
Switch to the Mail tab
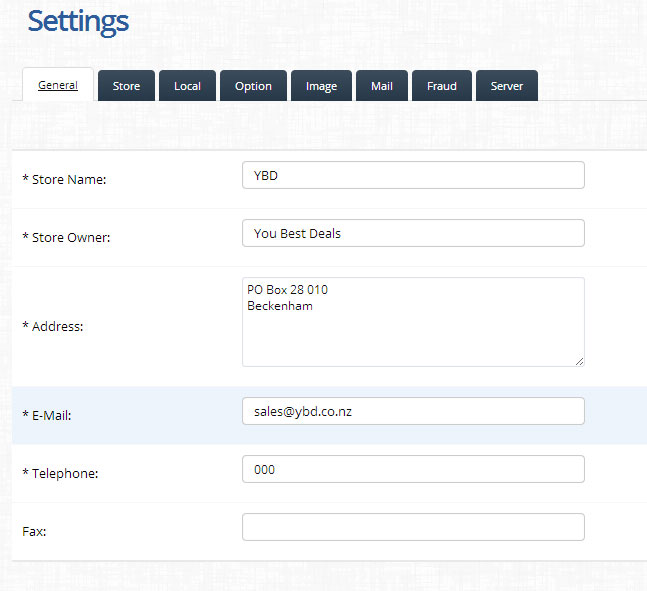click(381, 86)
